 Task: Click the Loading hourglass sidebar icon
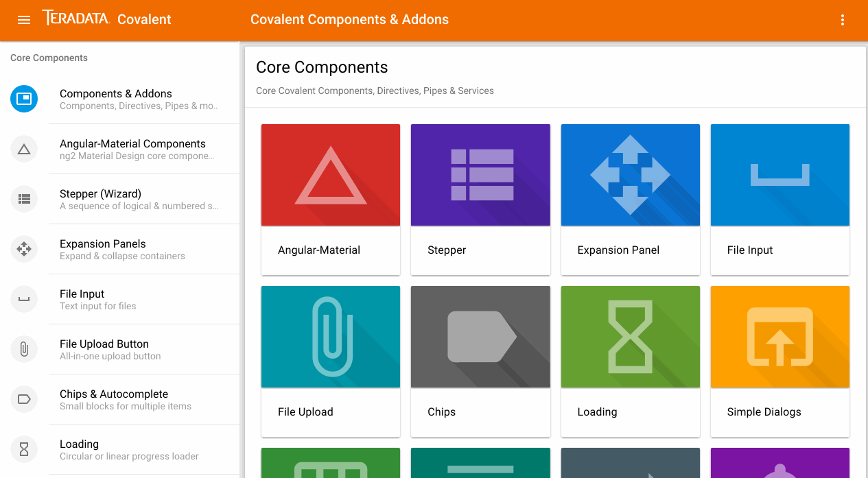(x=24, y=449)
